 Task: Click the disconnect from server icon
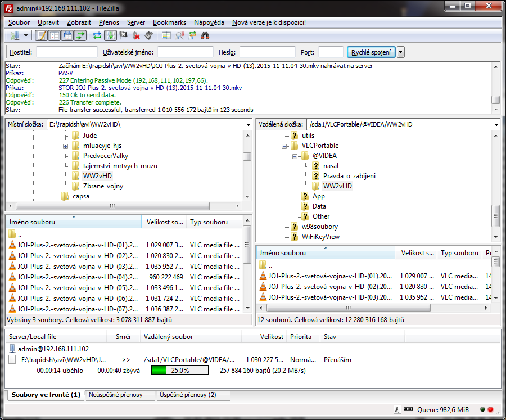[136, 35]
